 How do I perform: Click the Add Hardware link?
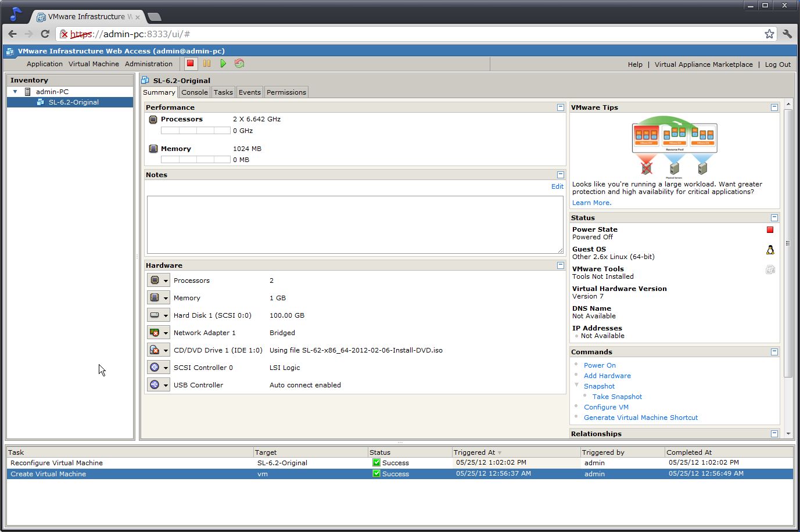click(x=607, y=376)
